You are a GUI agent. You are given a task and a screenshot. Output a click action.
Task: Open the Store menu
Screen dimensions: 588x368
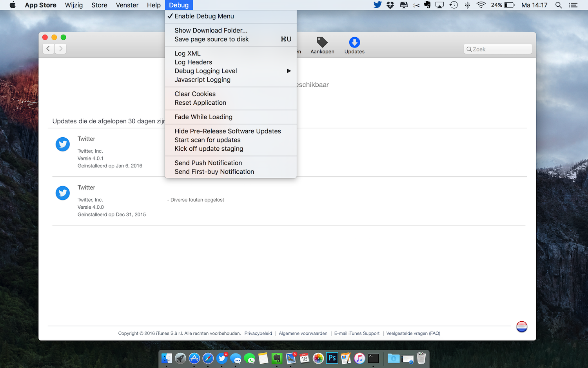tap(99, 5)
